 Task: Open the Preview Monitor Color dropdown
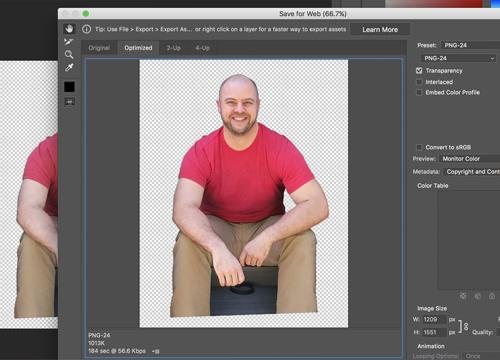tap(469, 159)
